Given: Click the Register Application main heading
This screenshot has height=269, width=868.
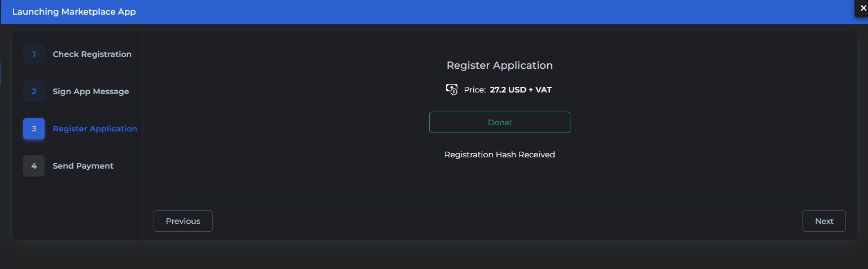Looking at the screenshot, I should 499,65.
